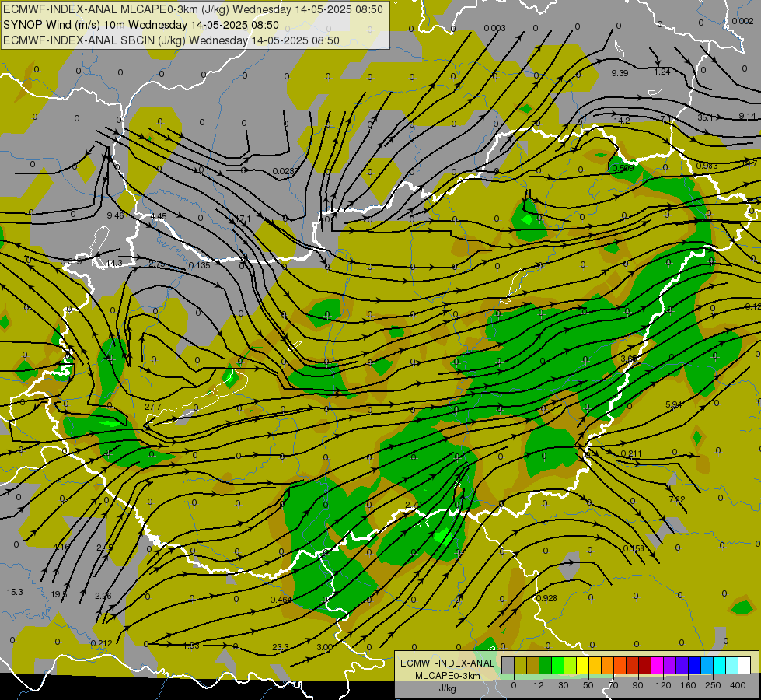This screenshot has width=761, height=700.
Task: Click the map value '5.94'
Action: pyautogui.click(x=674, y=404)
